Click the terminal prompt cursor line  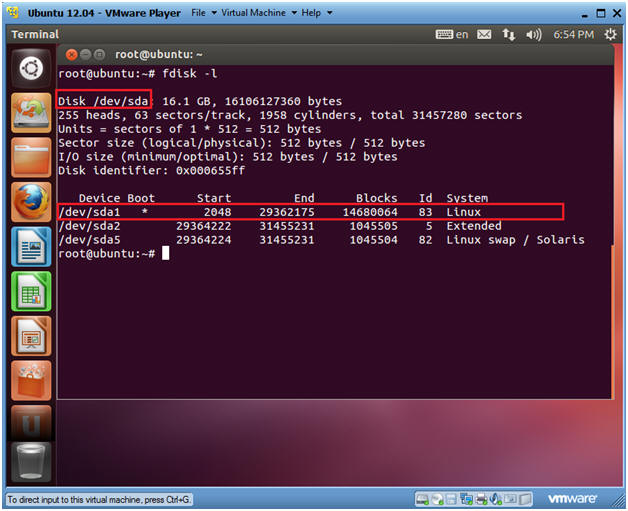114,253
